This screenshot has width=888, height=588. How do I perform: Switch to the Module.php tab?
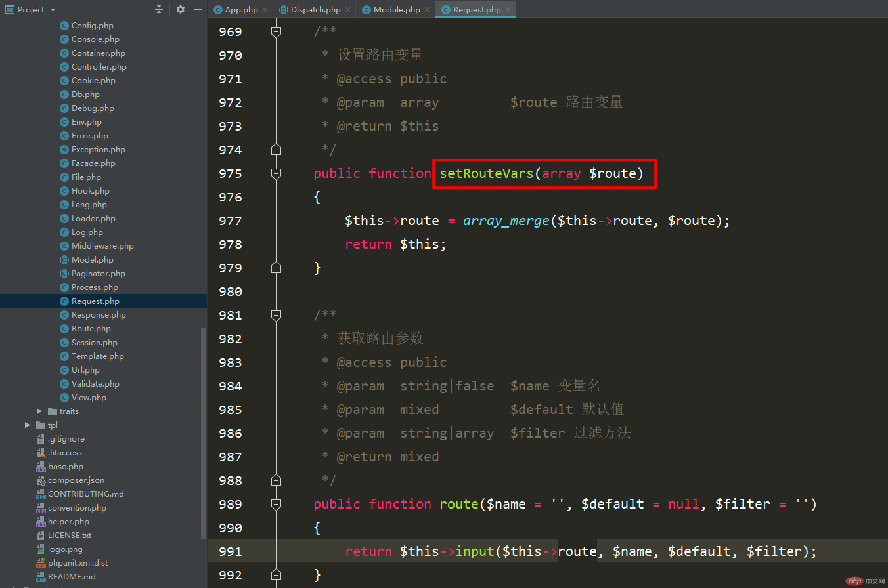[397, 9]
